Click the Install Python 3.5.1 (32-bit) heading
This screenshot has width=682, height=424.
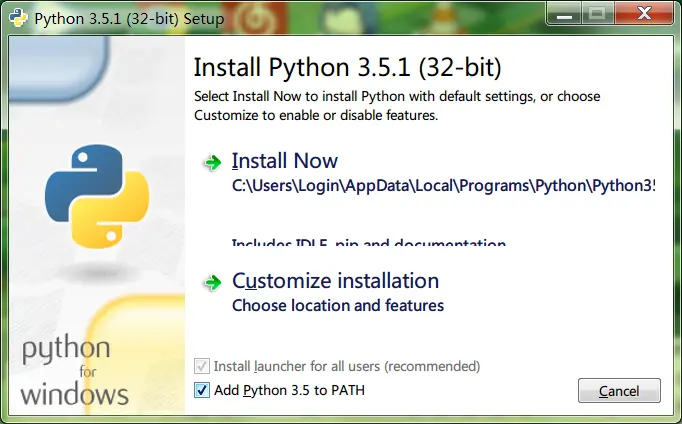pyautogui.click(x=348, y=67)
